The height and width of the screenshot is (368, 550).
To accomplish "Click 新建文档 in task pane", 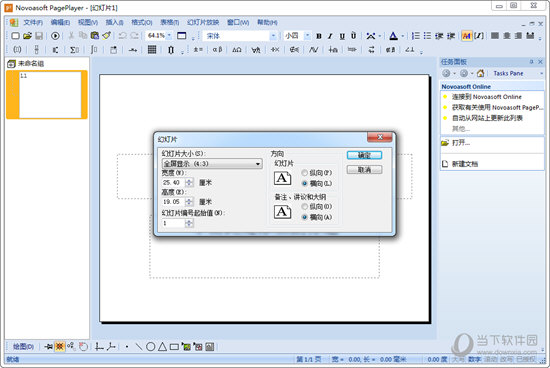I will 465,164.
